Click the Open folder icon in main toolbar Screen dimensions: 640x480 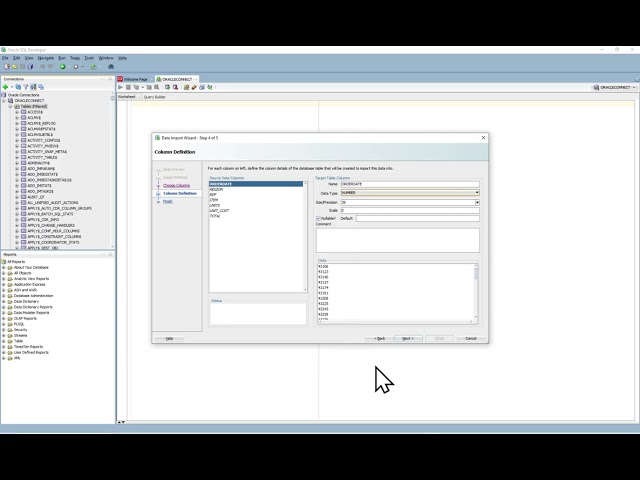pyautogui.click(x=15, y=67)
